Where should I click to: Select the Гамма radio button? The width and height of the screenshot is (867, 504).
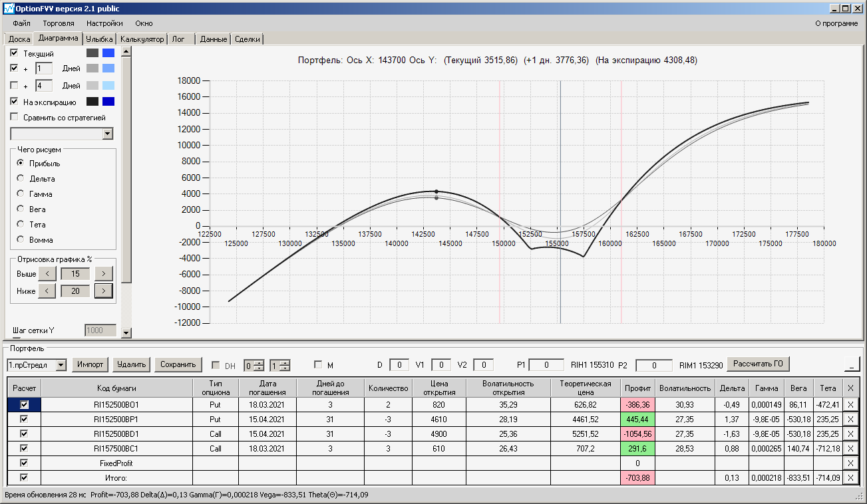(21, 193)
